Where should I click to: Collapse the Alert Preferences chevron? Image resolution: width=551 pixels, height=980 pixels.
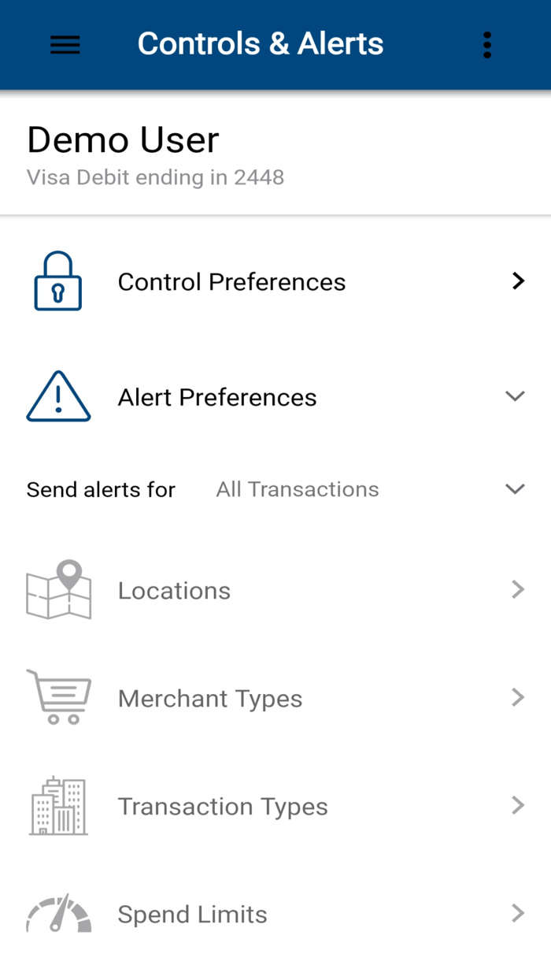click(x=515, y=396)
